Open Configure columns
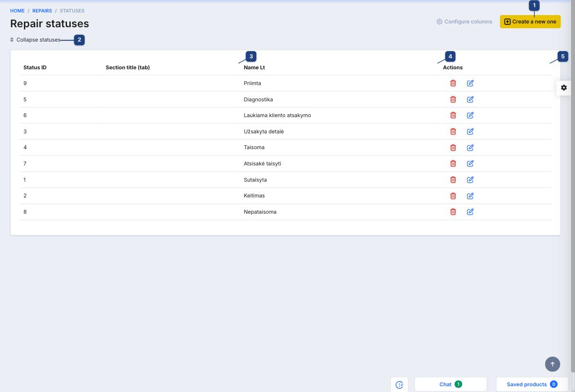This screenshot has height=392, width=575. pyautogui.click(x=464, y=22)
